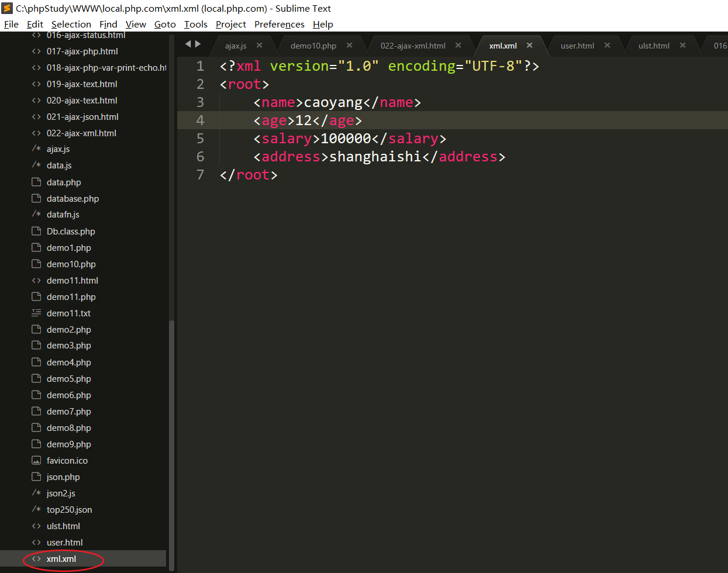Click the demo11.txt text file icon
This screenshot has width=728, height=573.
36,313
